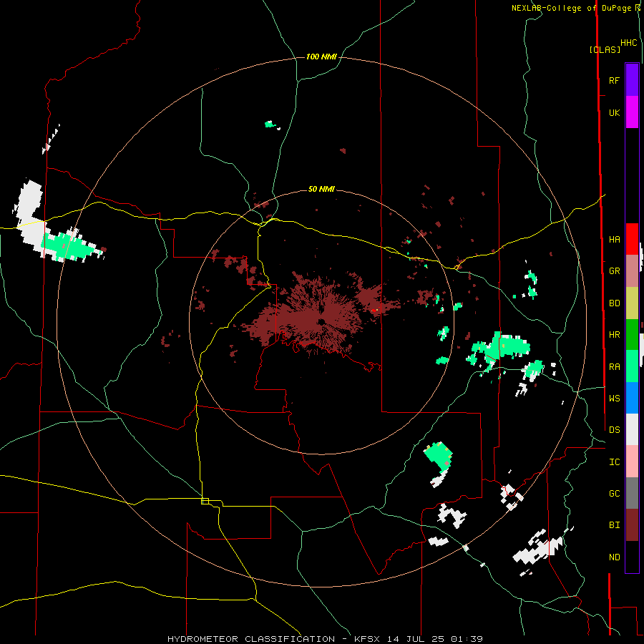Click the radar site center dot
The image size is (644, 644).
coord(321,321)
